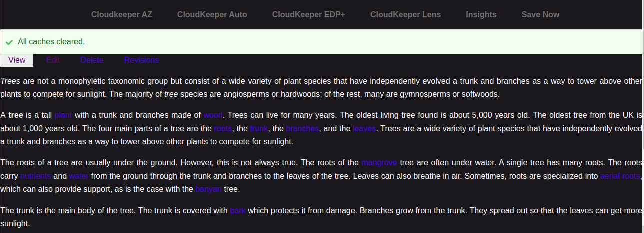Follow the 'plant' hyperlink
Viewport: 644px width, 233px height.
[x=63, y=115]
